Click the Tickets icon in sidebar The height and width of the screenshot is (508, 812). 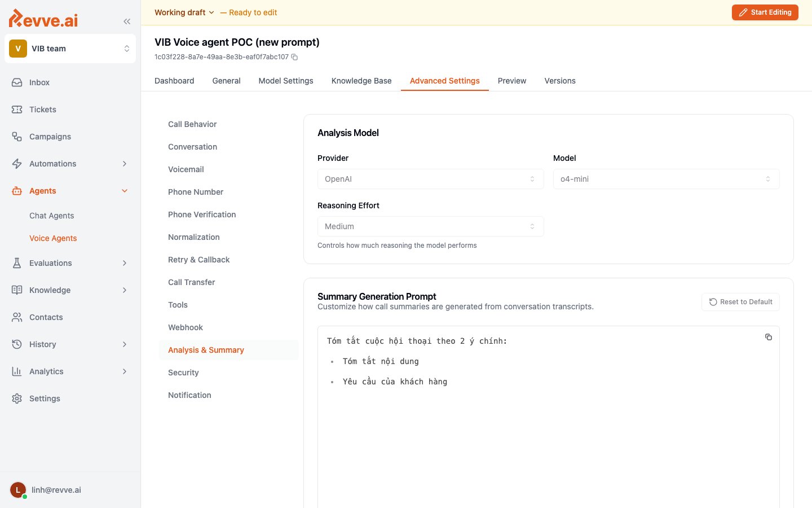pyautogui.click(x=17, y=110)
